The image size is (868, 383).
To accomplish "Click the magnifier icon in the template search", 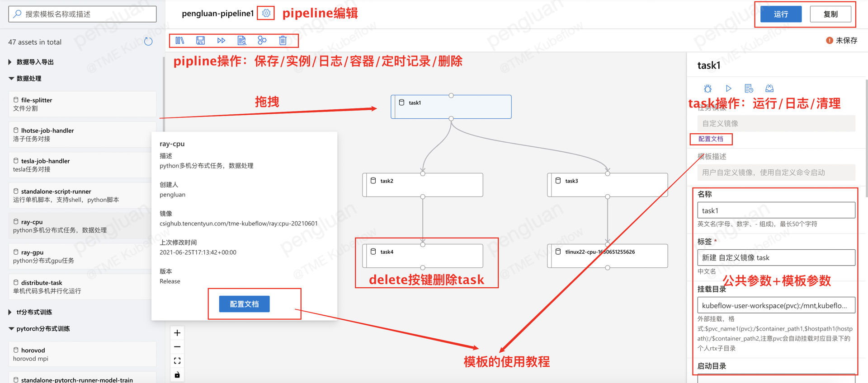I will (x=17, y=14).
